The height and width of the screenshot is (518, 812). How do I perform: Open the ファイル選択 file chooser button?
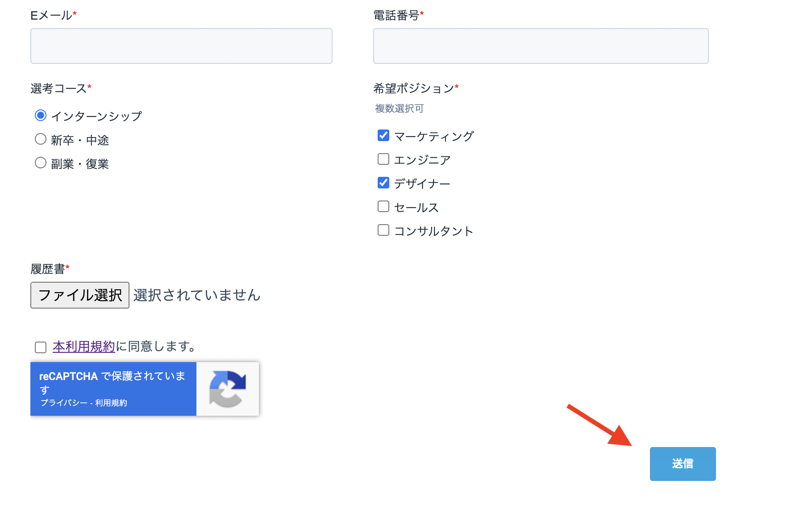(x=80, y=295)
